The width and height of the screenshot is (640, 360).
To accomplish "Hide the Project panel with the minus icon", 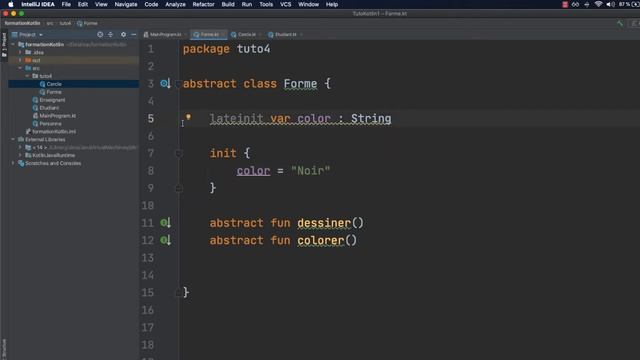I will [x=133, y=35].
